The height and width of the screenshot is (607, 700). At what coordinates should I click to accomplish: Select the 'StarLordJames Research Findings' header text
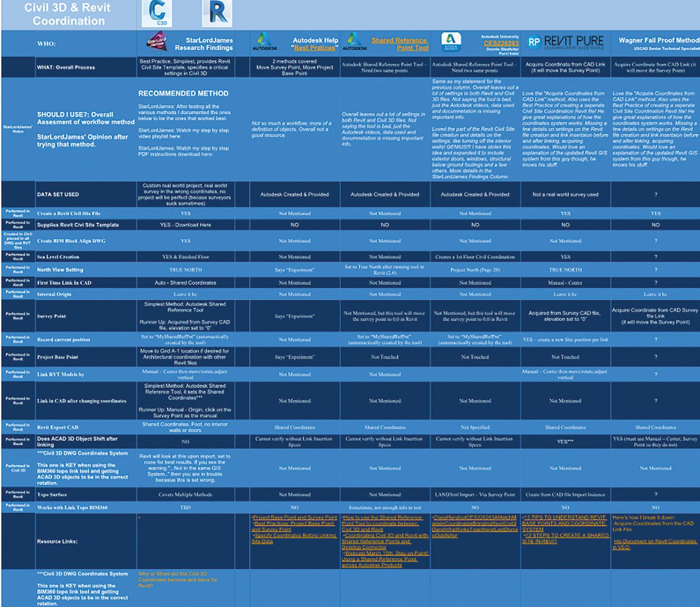tap(204, 44)
